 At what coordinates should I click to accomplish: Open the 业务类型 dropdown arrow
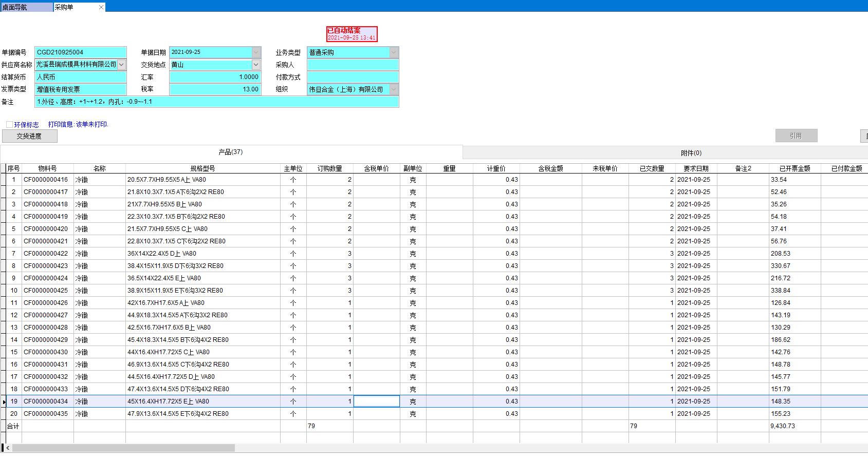pyautogui.click(x=394, y=52)
